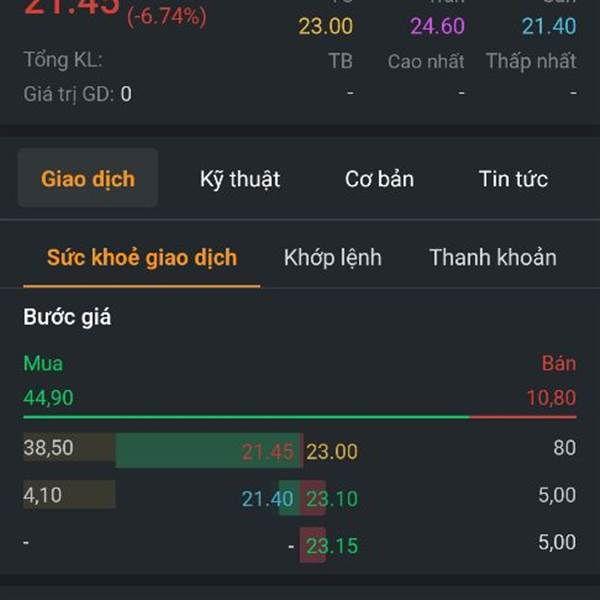Image resolution: width=600 pixels, height=600 pixels.
Task: Tap the 23.15 ask price
Action: coord(332,546)
